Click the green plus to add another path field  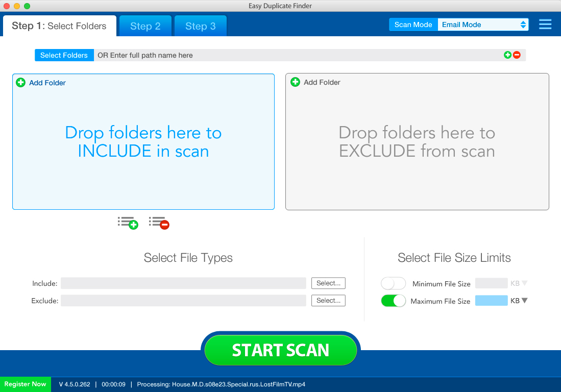click(507, 55)
